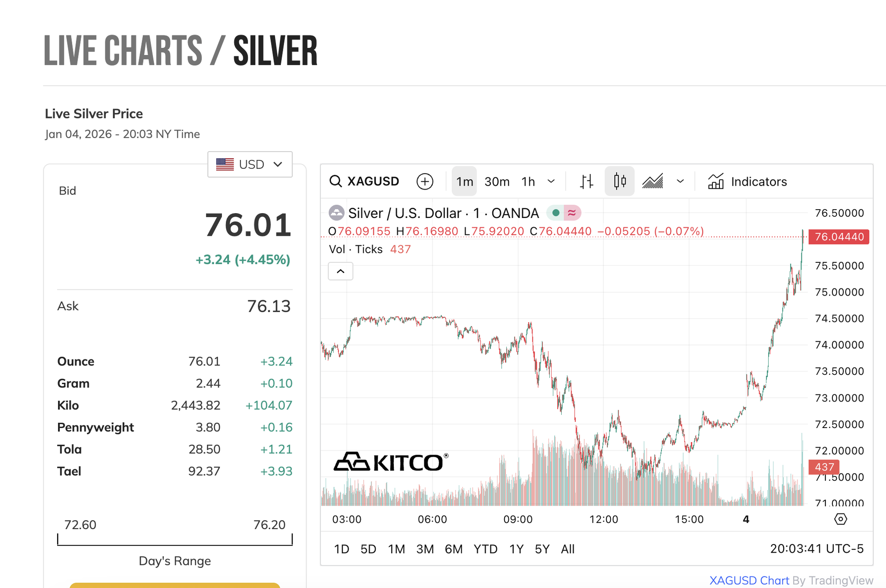
Task: Select the YTD range tab
Action: point(485,549)
